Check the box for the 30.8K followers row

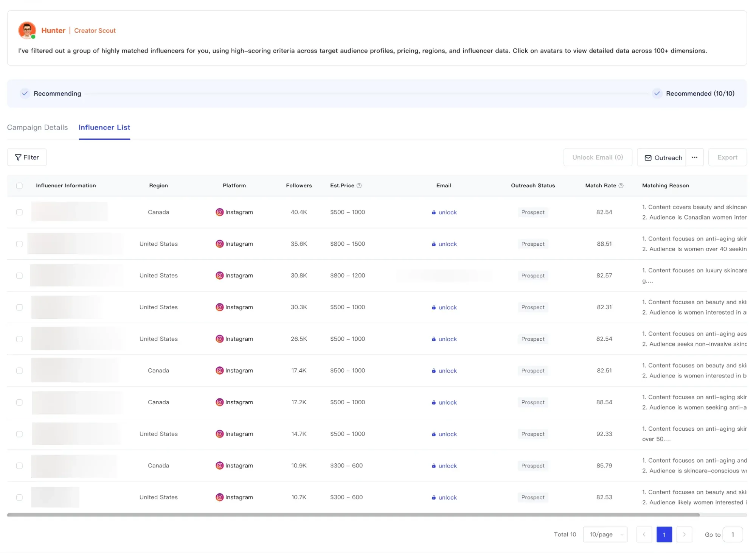click(19, 276)
